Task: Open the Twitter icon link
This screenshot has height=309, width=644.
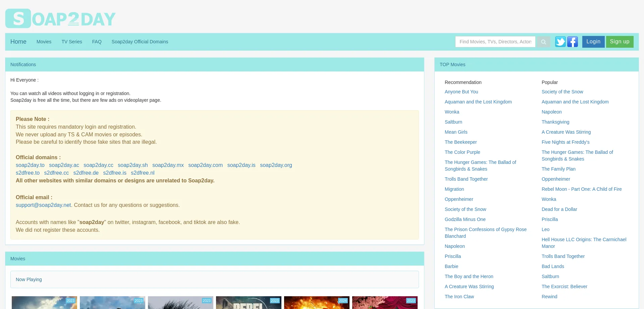Action: click(x=560, y=42)
